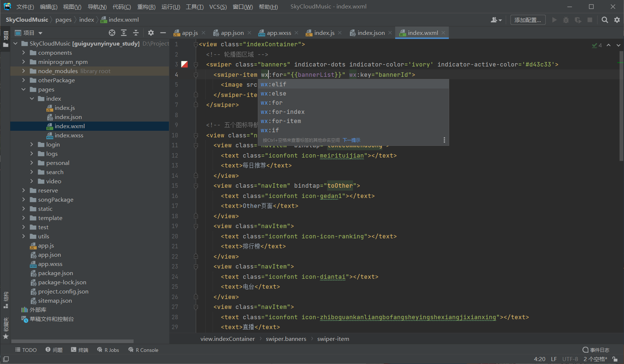Viewport: 624px width, 364px height.
Task: Open completion popup more options dots
Action: (444, 140)
